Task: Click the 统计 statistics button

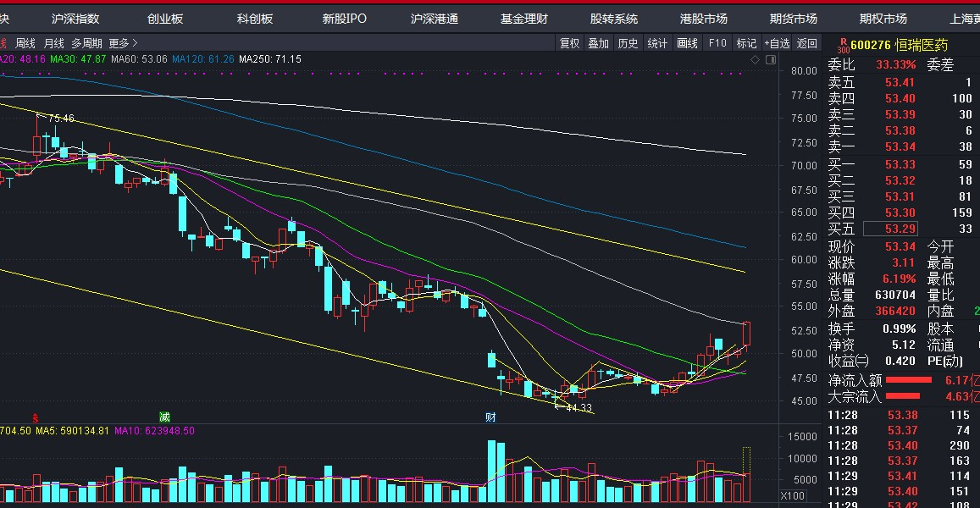Action: tap(657, 43)
